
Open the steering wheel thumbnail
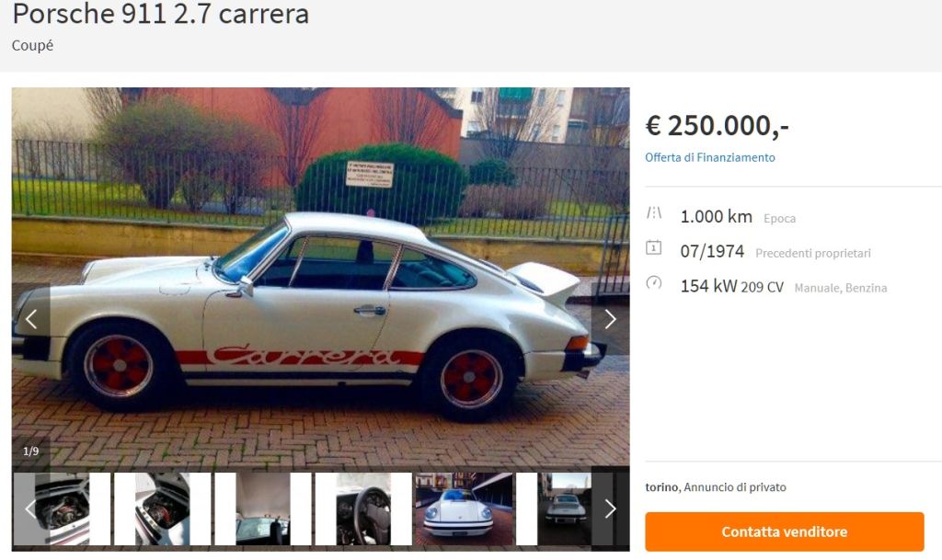[x=363, y=509]
